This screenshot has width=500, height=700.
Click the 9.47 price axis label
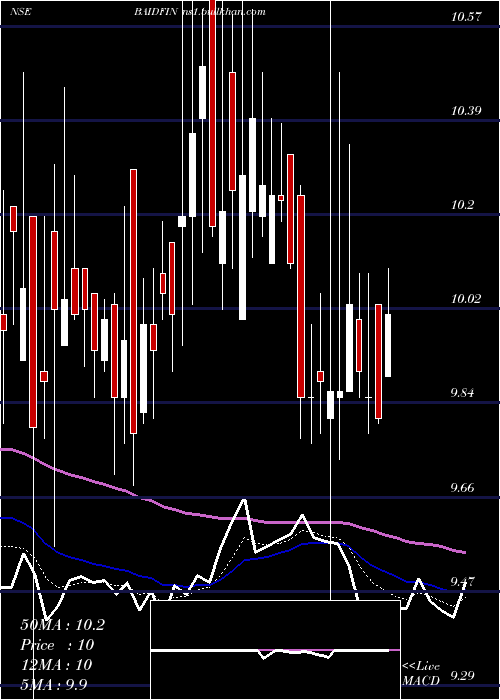pos(462,581)
